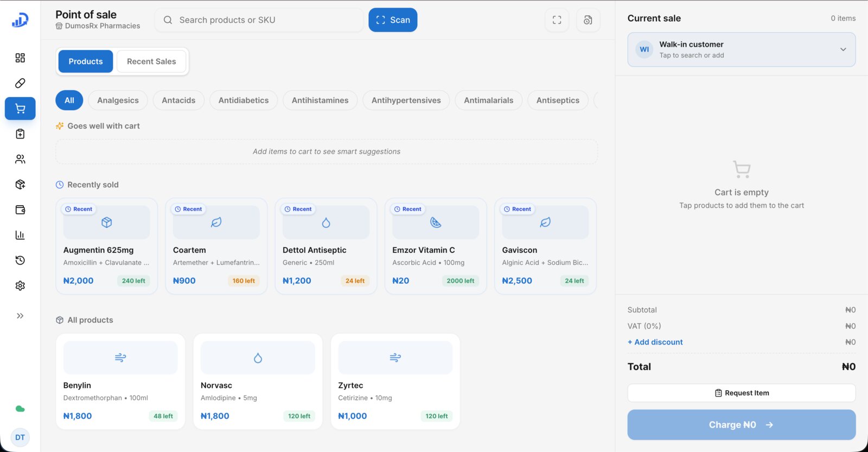Click the WI customer avatar
868x452 pixels.
644,49
